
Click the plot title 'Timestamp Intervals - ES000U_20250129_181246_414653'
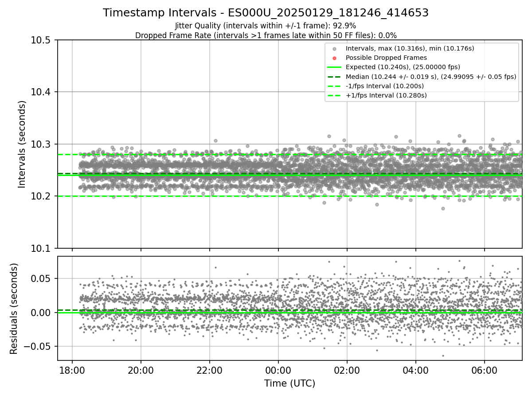(266, 13)
